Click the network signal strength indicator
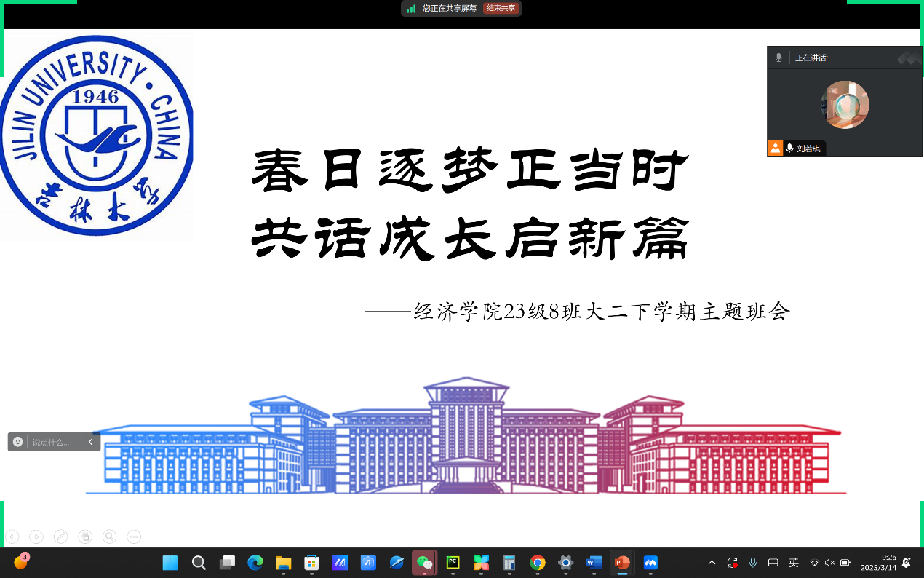This screenshot has width=924, height=578. click(x=412, y=8)
